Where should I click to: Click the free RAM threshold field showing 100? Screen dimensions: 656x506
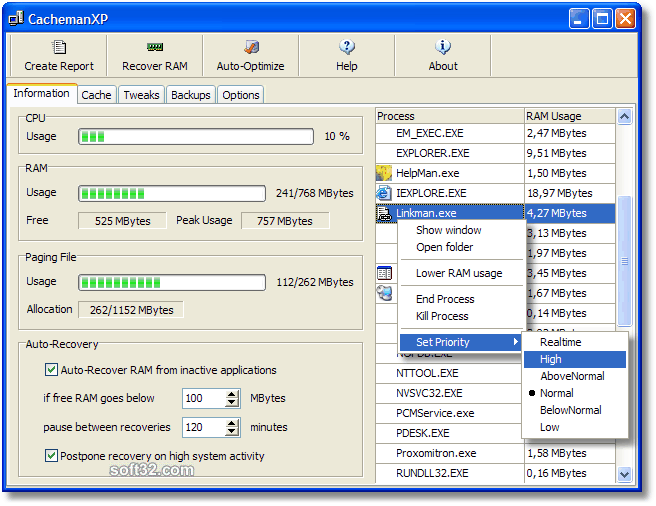coord(204,398)
